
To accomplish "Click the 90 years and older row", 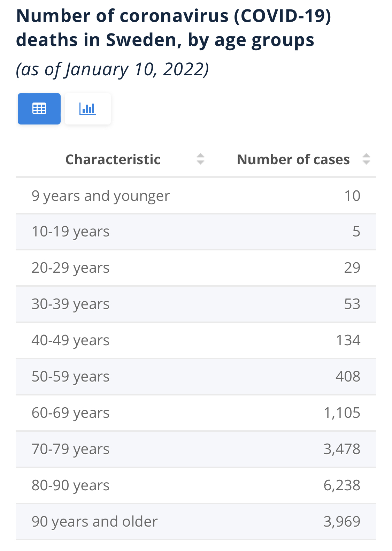I will click(x=94, y=522).
